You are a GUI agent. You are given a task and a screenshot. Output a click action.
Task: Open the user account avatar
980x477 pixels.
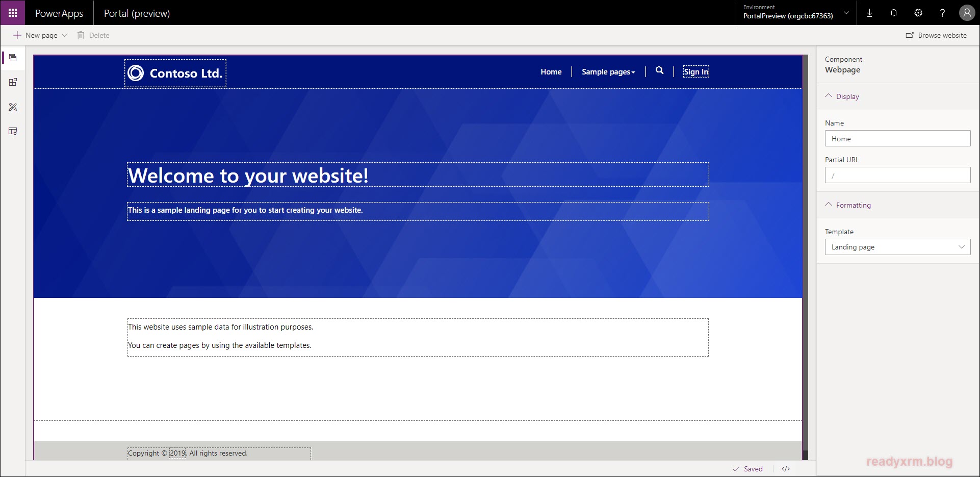pyautogui.click(x=967, y=13)
